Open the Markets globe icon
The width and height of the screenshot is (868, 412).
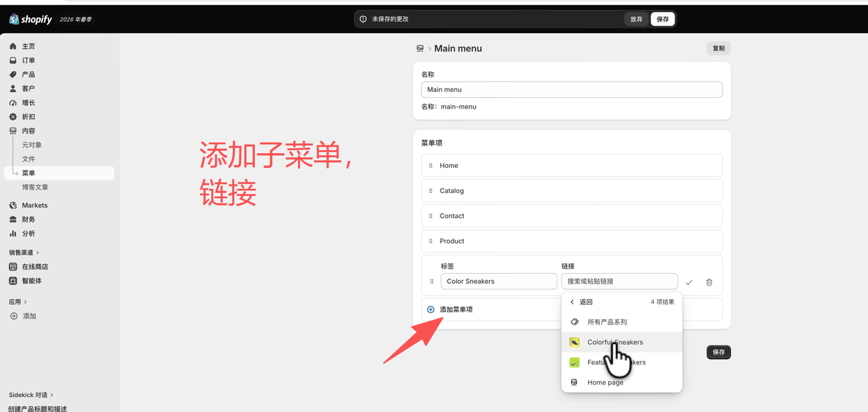click(x=13, y=205)
